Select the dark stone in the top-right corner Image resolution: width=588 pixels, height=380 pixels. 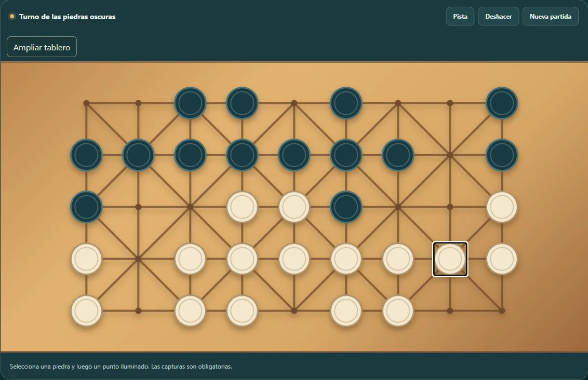click(502, 103)
